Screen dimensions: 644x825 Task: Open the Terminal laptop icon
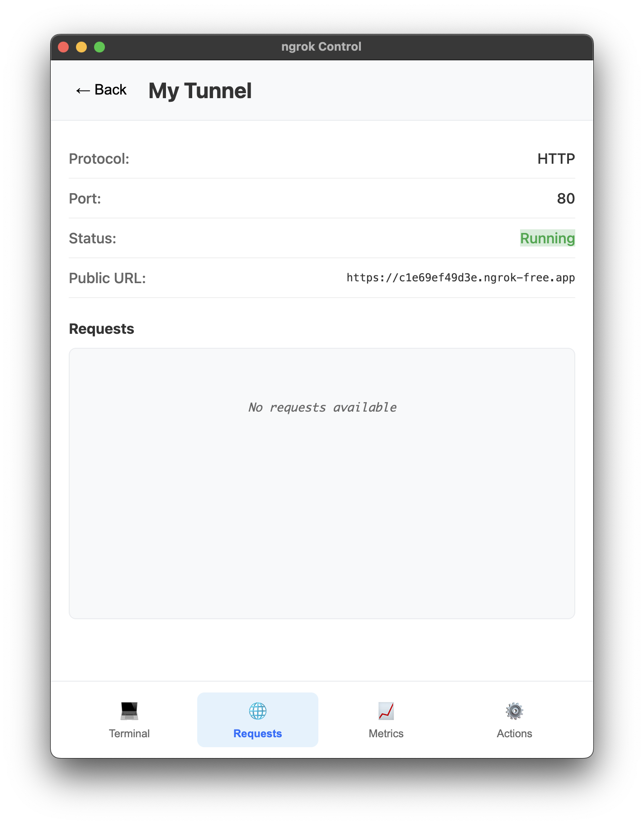pyautogui.click(x=129, y=711)
